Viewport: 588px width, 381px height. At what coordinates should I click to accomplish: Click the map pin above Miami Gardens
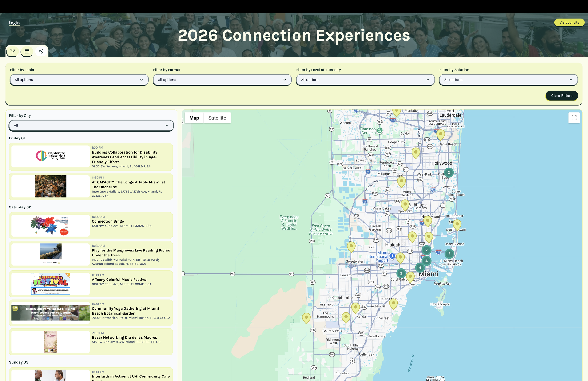point(401,182)
